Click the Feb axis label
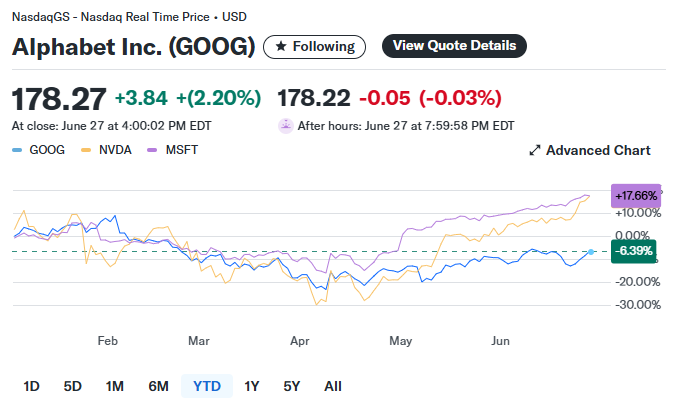Image resolution: width=674 pixels, height=400 pixels. [x=107, y=341]
